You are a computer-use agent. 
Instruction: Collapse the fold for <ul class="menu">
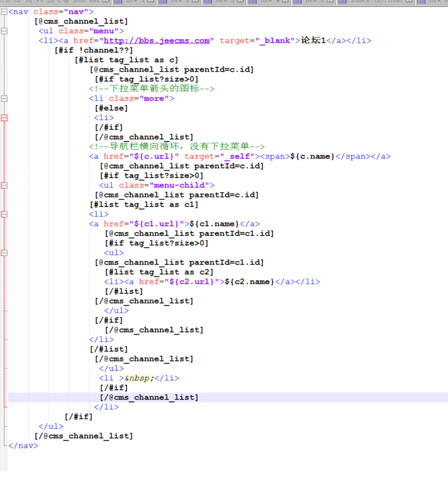click(x=4, y=31)
